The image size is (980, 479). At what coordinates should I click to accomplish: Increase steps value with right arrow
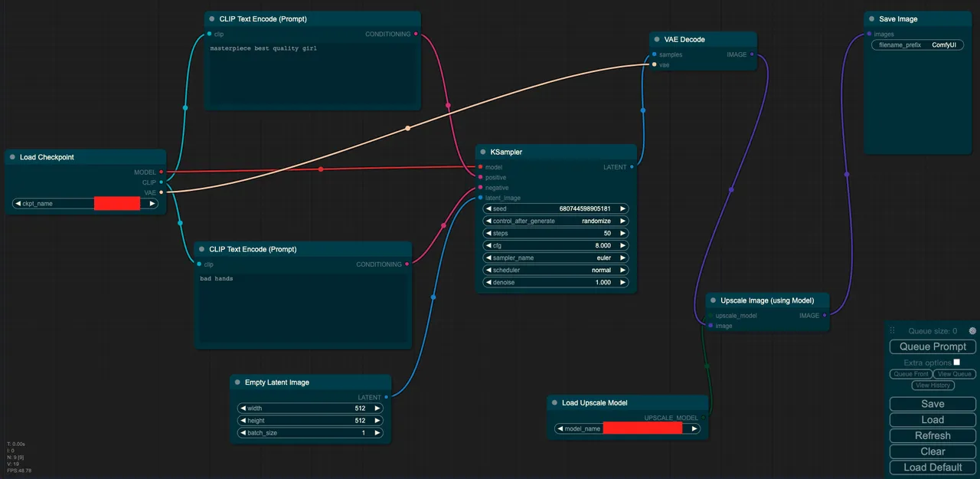tap(623, 233)
